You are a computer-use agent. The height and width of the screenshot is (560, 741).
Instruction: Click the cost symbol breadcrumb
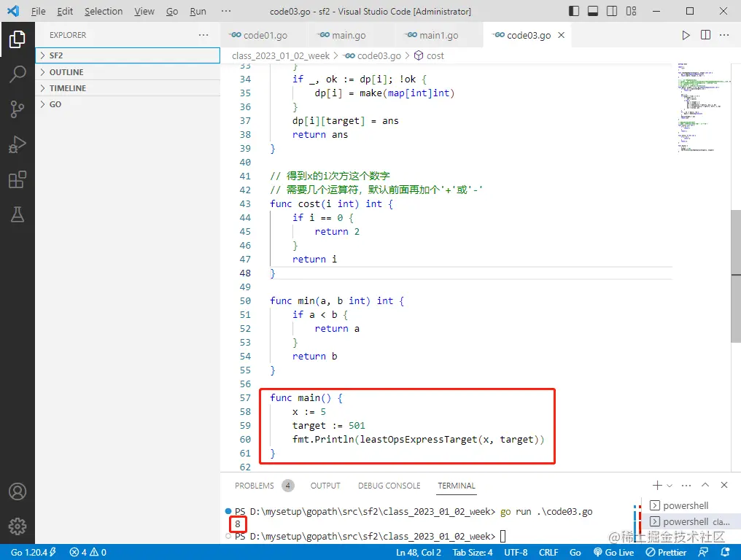point(429,55)
